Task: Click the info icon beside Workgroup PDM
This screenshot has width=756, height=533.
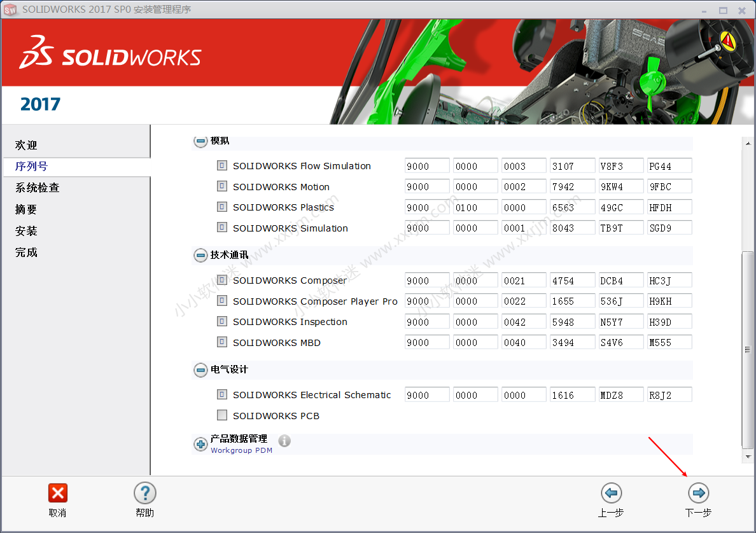Action: 284,441
